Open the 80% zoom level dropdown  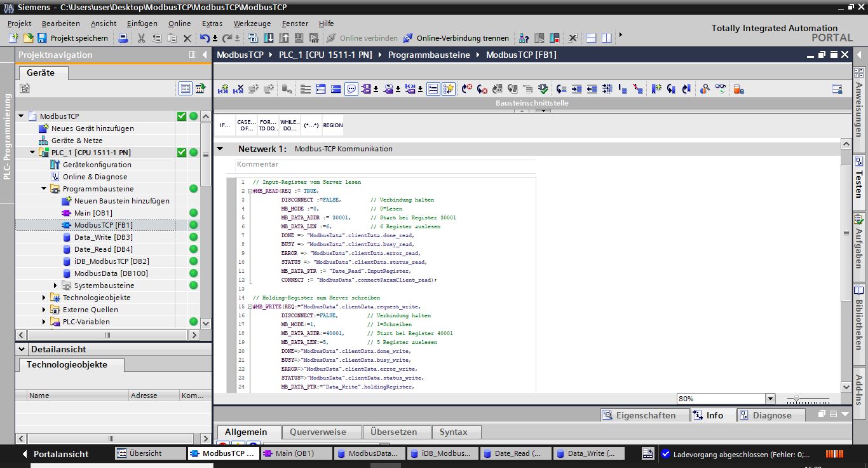[770, 399]
